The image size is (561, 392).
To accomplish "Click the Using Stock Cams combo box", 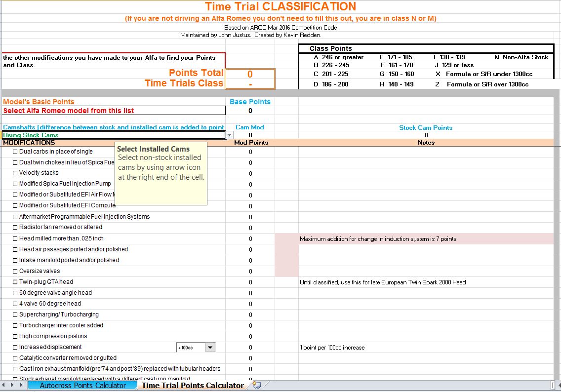I will pos(114,135).
